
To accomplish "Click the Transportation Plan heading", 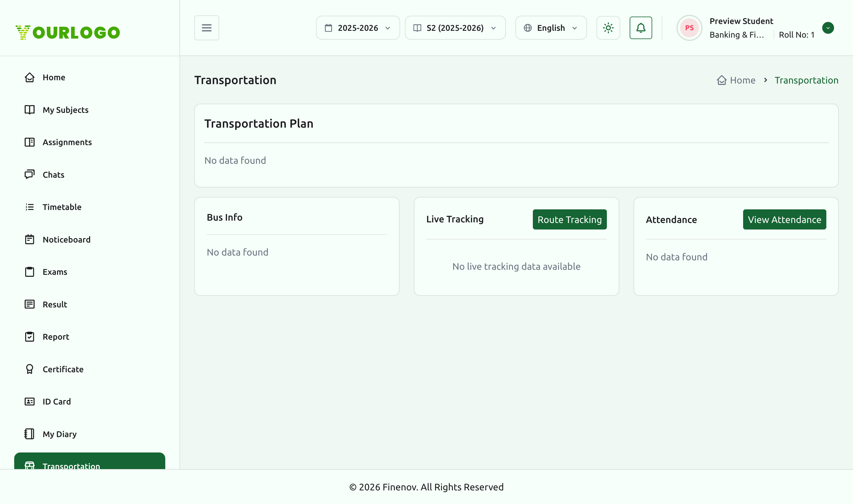I will [x=259, y=123].
